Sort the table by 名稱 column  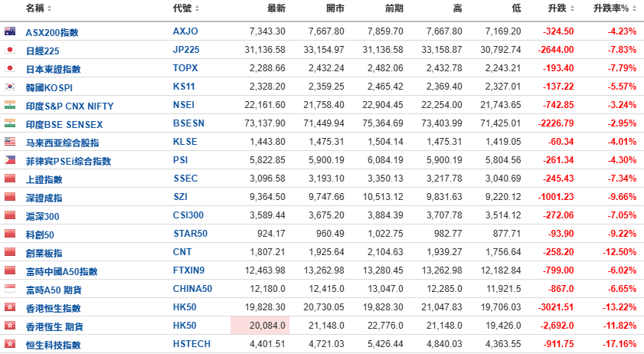pos(38,8)
